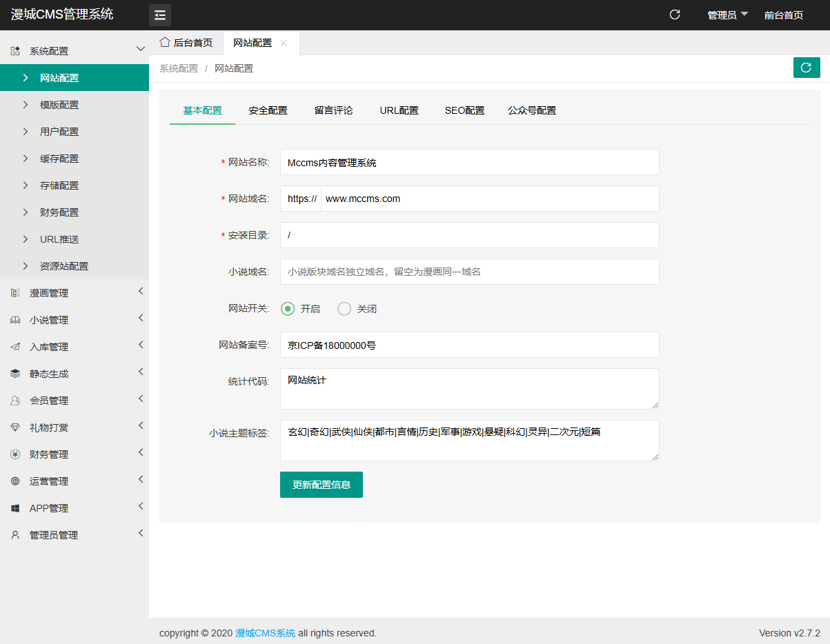Open the 管理员 account dropdown
Image resolution: width=830 pixels, height=644 pixels.
tap(727, 14)
